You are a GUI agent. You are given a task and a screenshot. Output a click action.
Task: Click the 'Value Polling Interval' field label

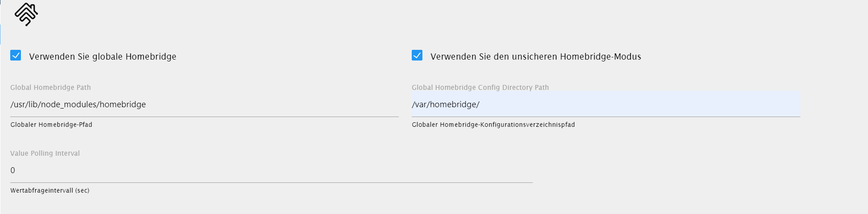[45, 153]
